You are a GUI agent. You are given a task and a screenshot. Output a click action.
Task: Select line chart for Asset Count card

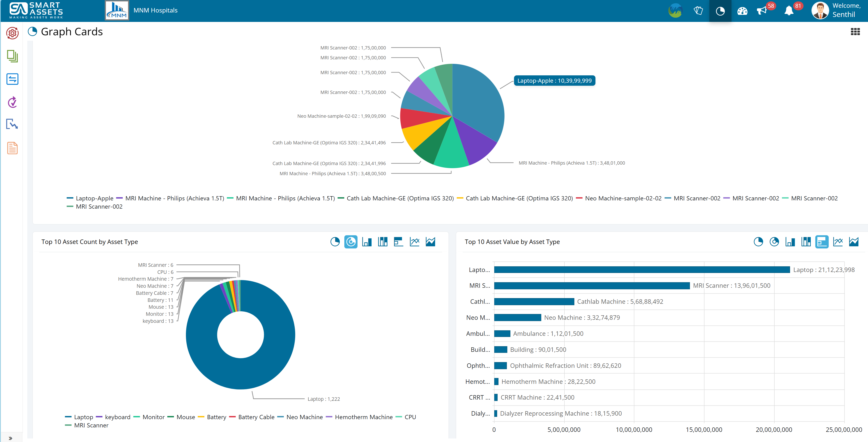[414, 242]
